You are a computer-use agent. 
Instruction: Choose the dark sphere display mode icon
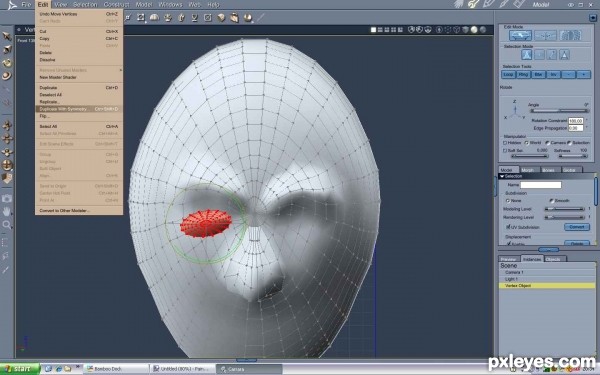pos(483,29)
